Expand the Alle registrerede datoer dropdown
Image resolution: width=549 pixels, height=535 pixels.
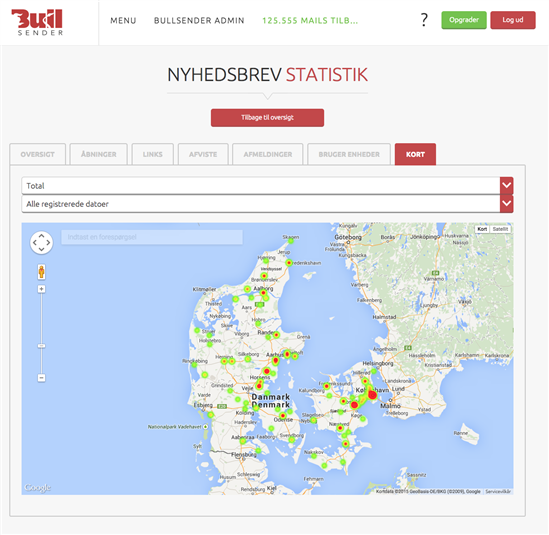pos(267,204)
